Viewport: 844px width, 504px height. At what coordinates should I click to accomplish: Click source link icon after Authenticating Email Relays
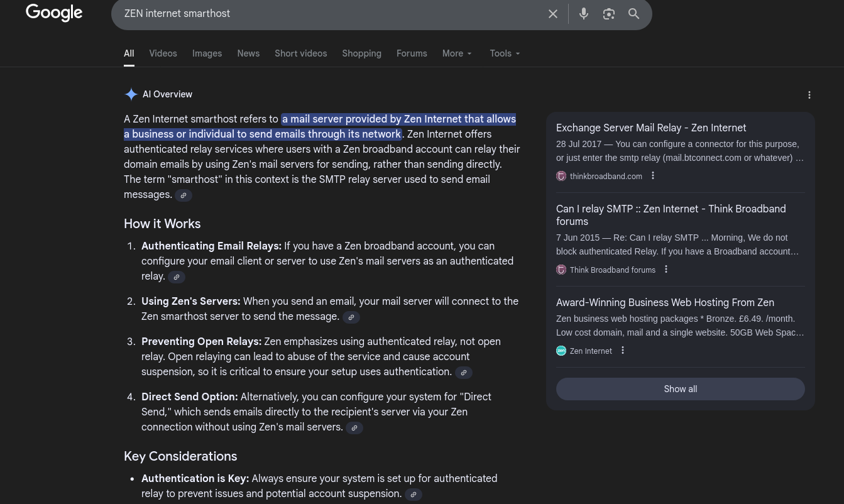pos(177,277)
